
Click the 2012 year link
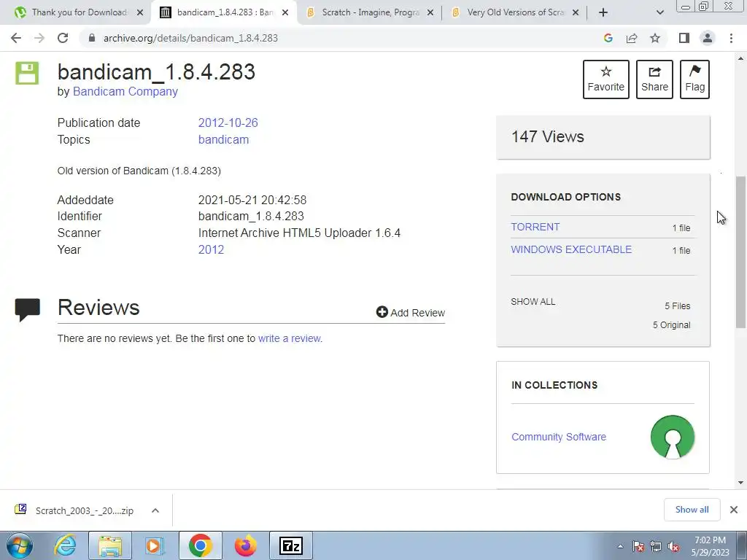[x=211, y=249]
